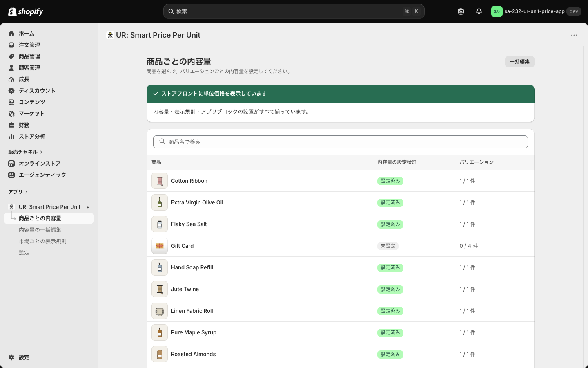Click the 0 / 4 件 variation count
Viewport: 588px width, 368px height.
(469, 246)
